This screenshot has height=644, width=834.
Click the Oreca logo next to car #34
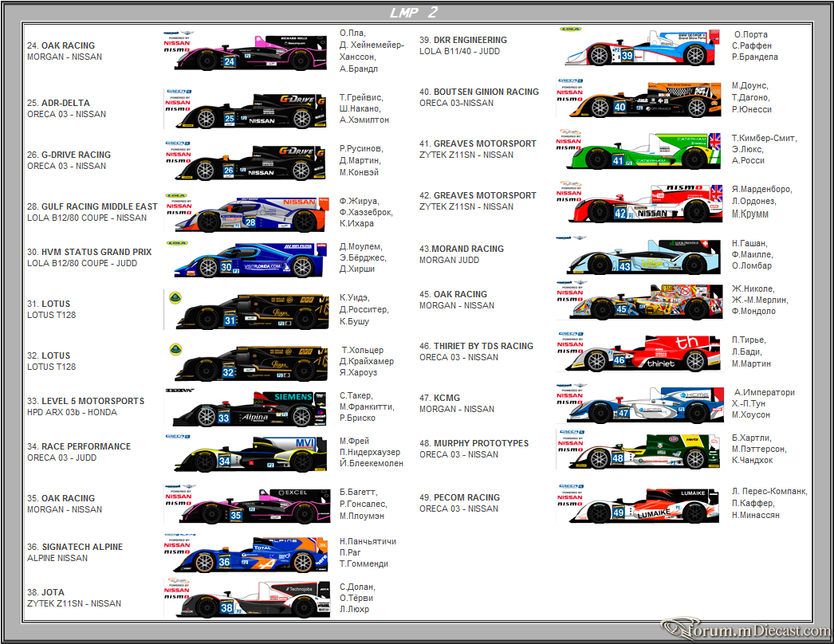click(178, 437)
